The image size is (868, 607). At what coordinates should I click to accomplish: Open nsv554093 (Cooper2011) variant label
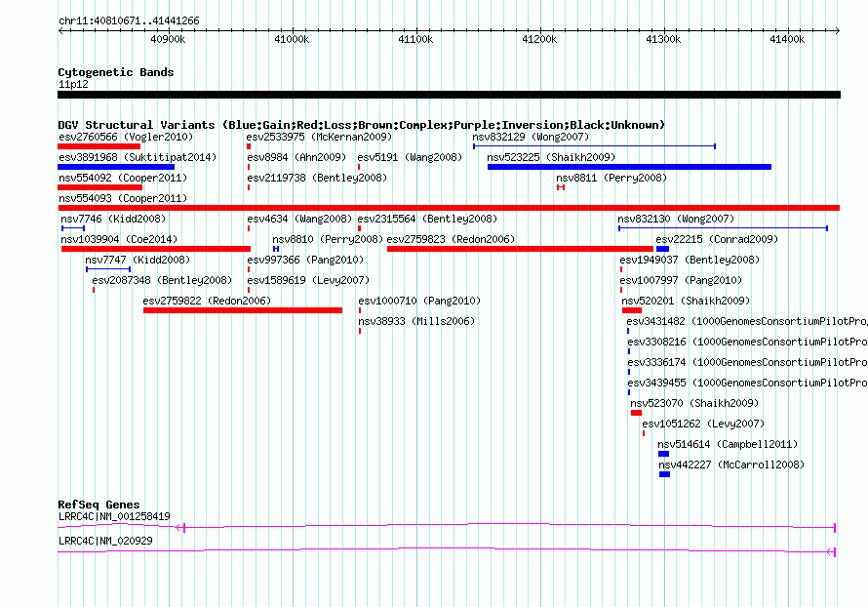123,198
